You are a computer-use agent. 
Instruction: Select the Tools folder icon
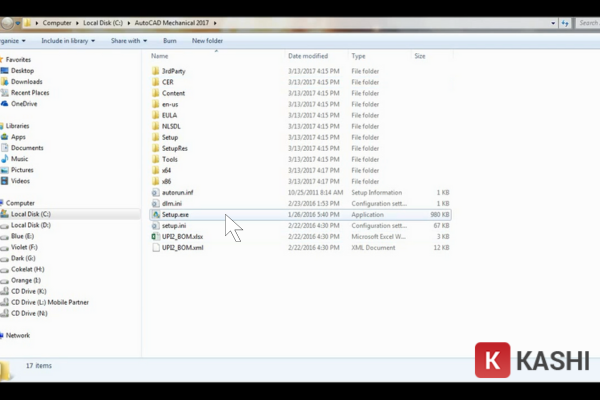click(x=155, y=160)
